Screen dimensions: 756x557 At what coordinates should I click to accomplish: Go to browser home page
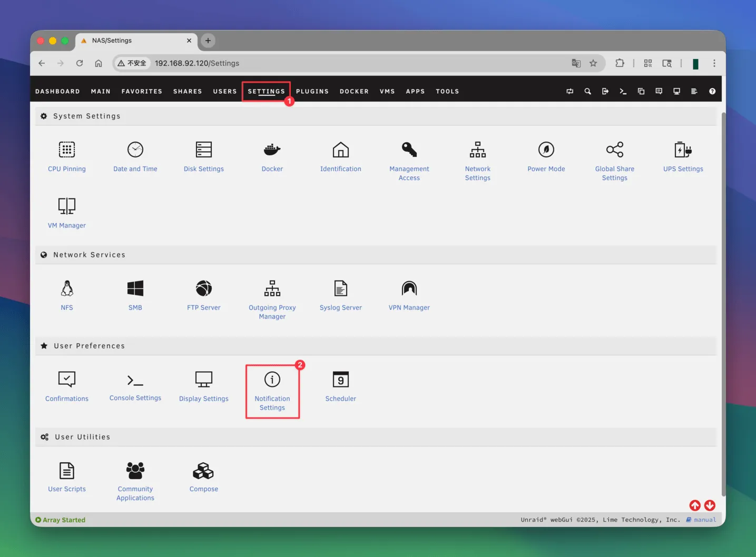pos(99,63)
